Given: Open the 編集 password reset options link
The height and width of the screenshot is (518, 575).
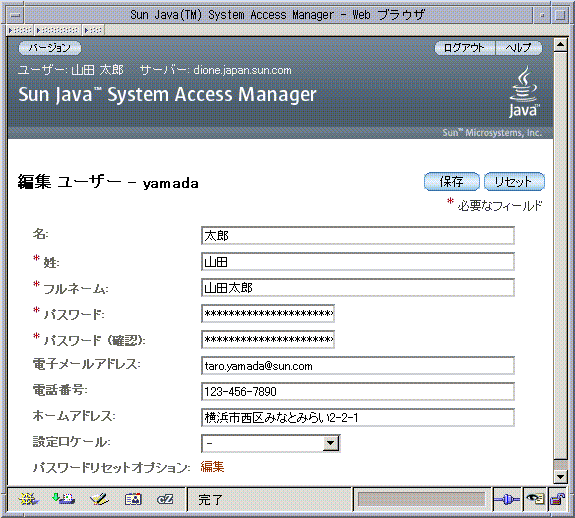Looking at the screenshot, I should tap(212, 467).
